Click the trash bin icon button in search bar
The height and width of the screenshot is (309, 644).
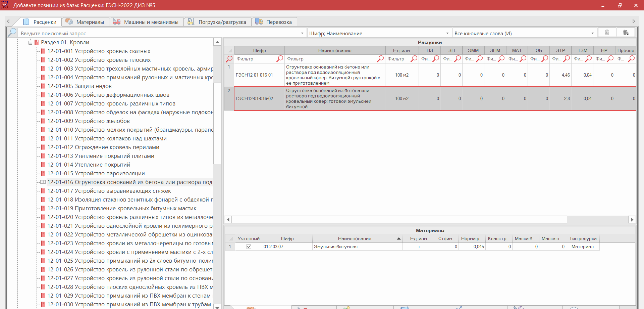coord(626,32)
